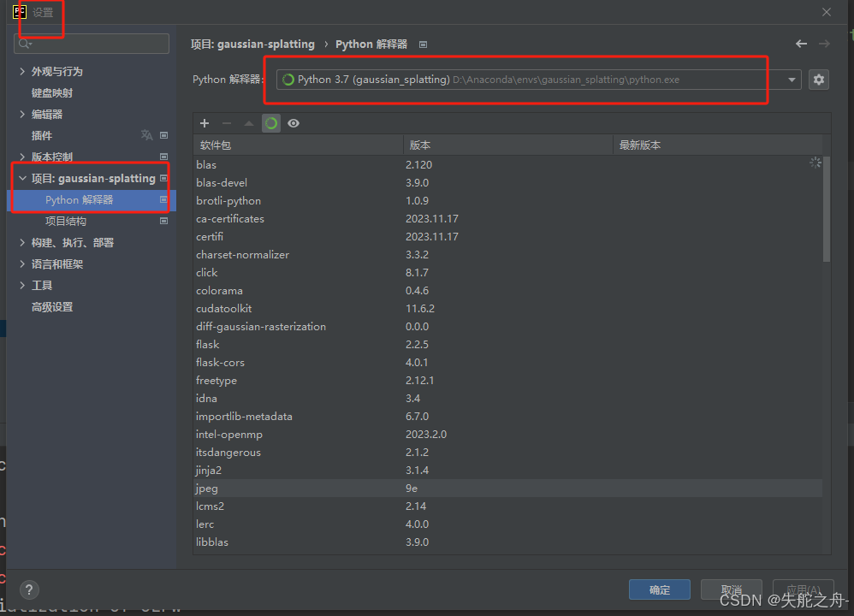Click the PyCharm logo in title bar
The height and width of the screenshot is (616, 854).
coord(20,11)
